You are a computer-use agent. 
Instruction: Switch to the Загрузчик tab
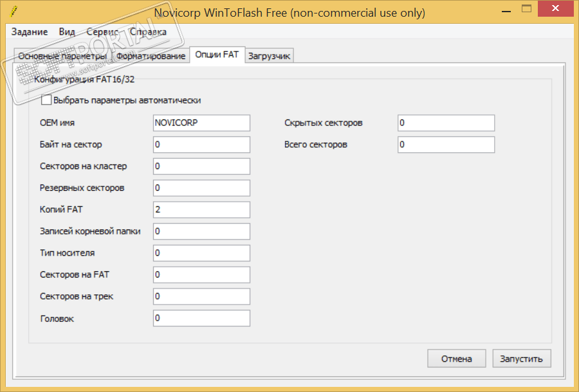(269, 56)
